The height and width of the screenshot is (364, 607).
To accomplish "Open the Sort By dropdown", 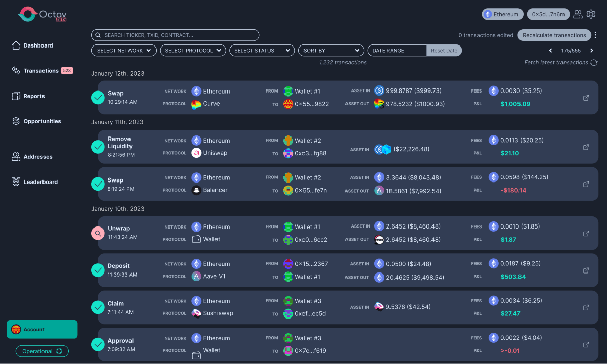I will pos(331,51).
